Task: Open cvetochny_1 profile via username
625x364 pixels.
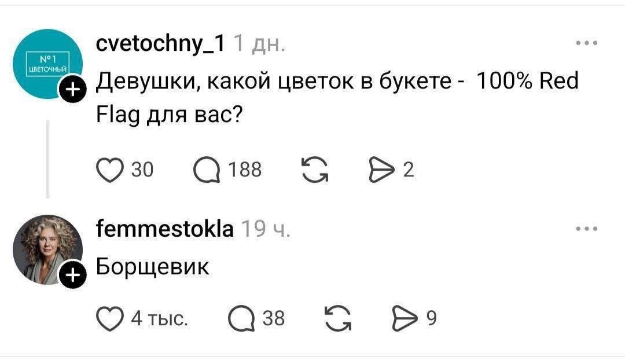Action: pyautogui.click(x=160, y=43)
